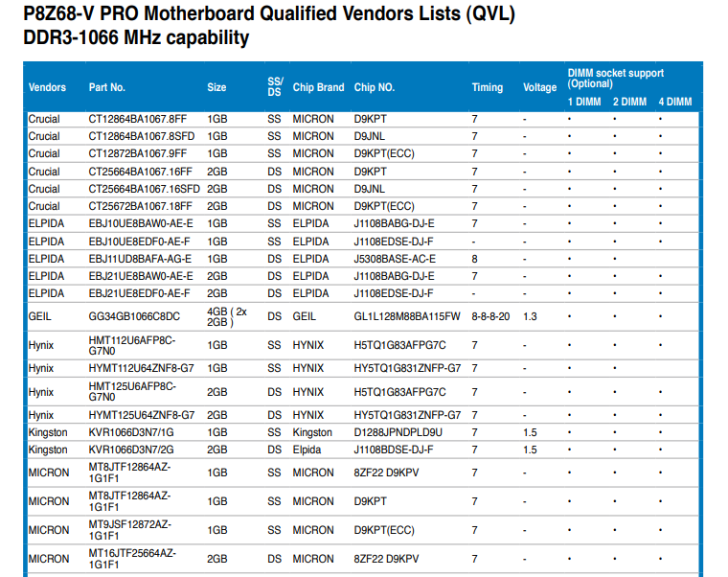Click 'Crucial' vendor in CT12864BA1067.8FF row

[44, 119]
